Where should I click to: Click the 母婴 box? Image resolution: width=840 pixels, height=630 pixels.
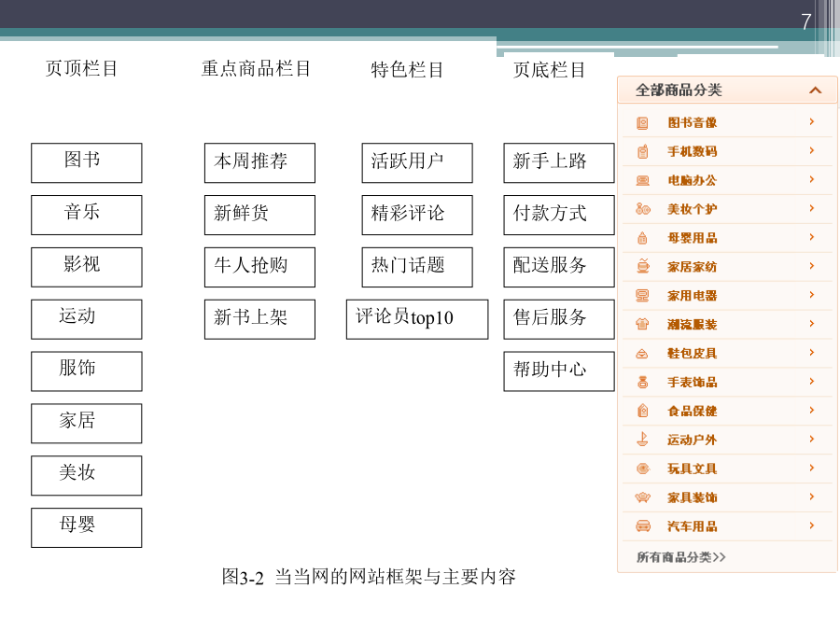click(86, 527)
